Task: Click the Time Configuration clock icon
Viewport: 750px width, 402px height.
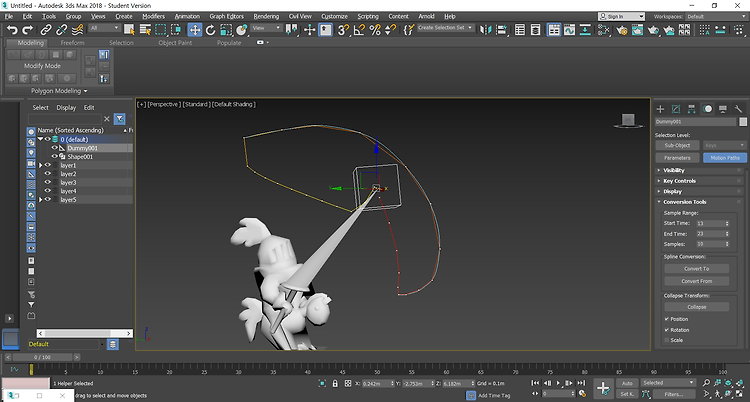Action: tap(582, 393)
